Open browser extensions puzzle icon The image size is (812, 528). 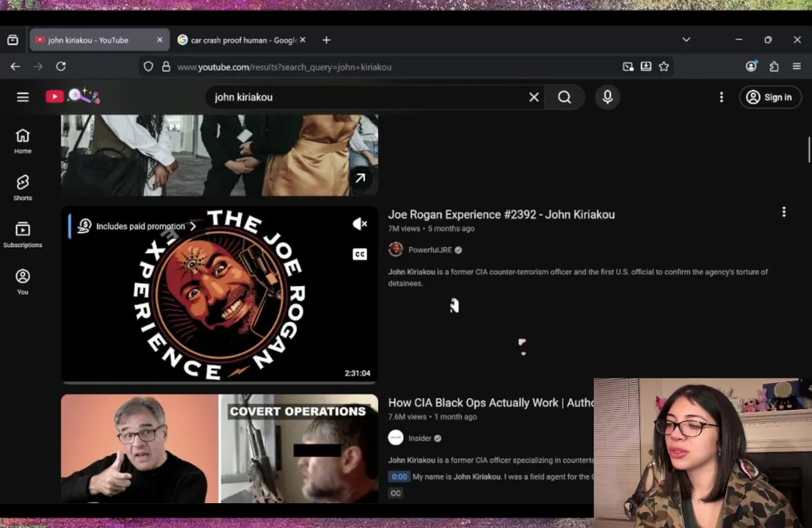click(774, 66)
